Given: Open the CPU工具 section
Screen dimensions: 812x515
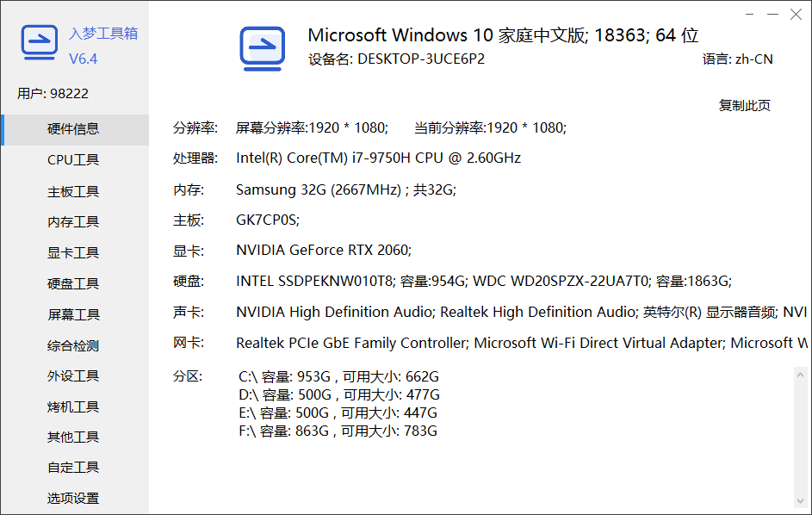Looking at the screenshot, I should pyautogui.click(x=75, y=160).
